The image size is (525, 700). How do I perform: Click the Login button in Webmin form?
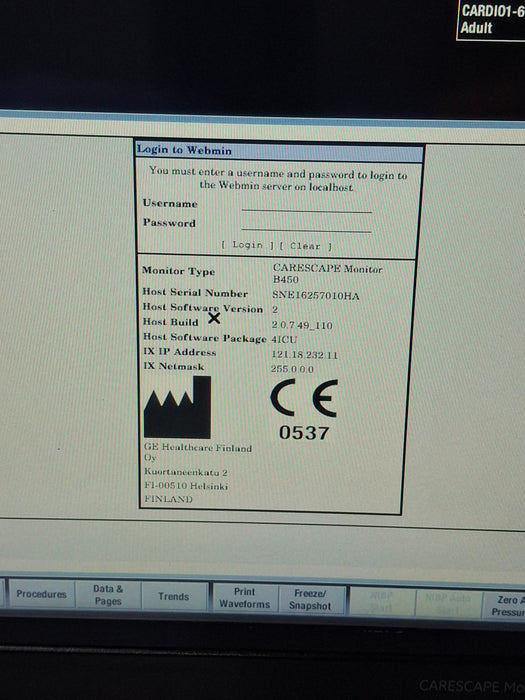pyautogui.click(x=247, y=245)
